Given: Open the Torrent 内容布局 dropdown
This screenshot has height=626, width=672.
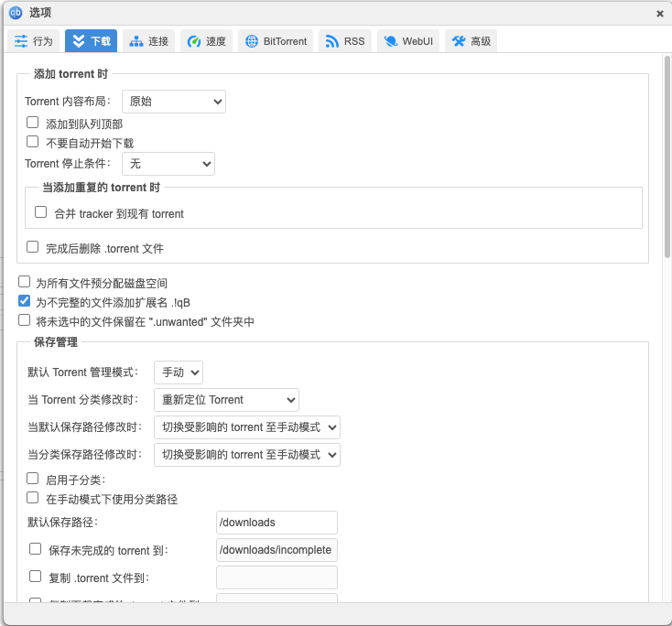Looking at the screenshot, I should (173, 102).
